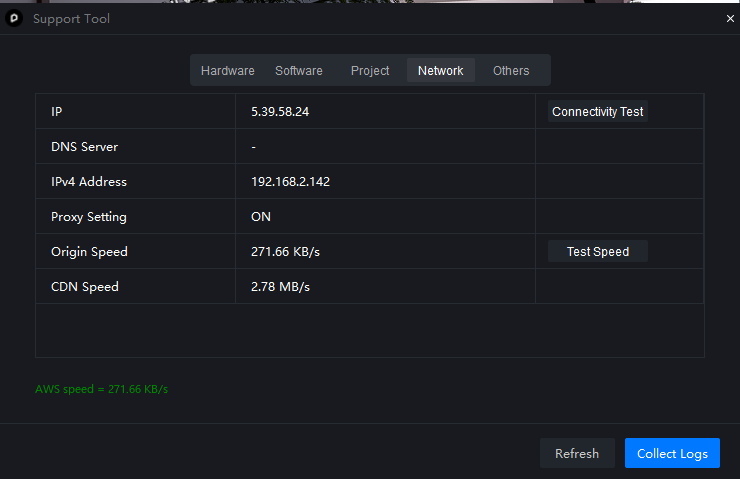Switch to the Hardware tab

[x=227, y=71]
